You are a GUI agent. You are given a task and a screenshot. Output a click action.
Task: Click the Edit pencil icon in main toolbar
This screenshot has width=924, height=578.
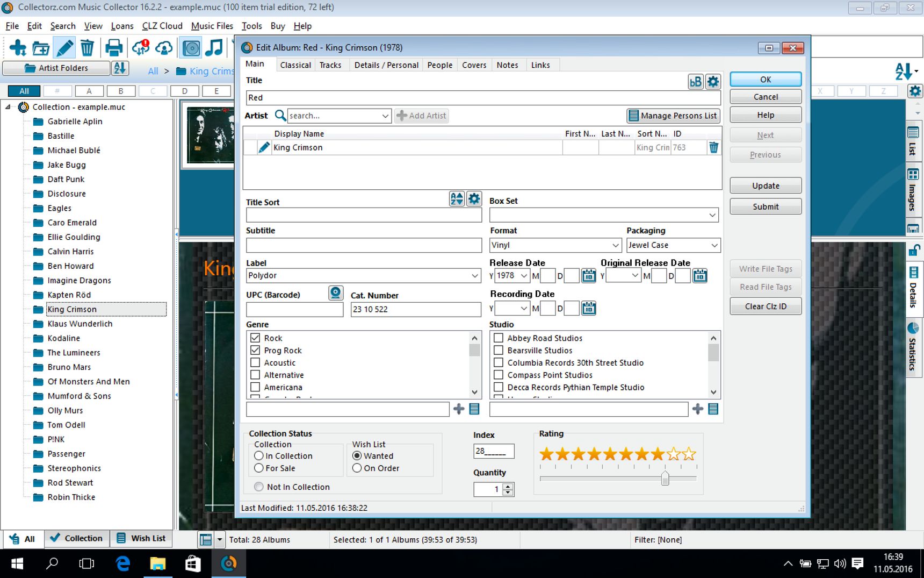click(x=64, y=48)
